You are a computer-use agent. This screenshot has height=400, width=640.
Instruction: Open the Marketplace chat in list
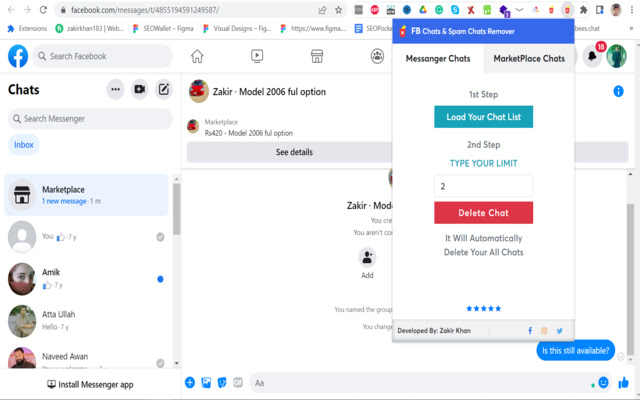pos(86,195)
